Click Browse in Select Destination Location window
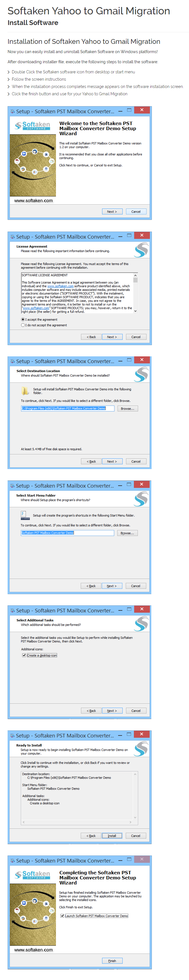This screenshot has width=189, height=980. [128, 409]
